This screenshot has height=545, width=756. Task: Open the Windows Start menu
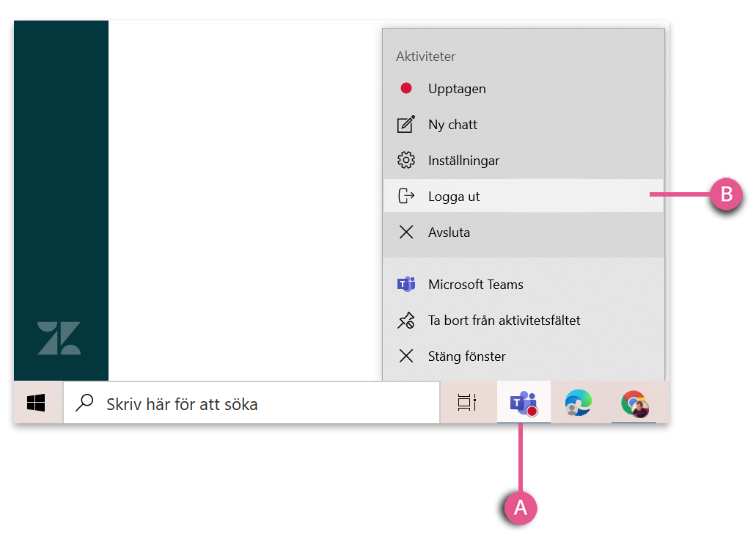(36, 403)
